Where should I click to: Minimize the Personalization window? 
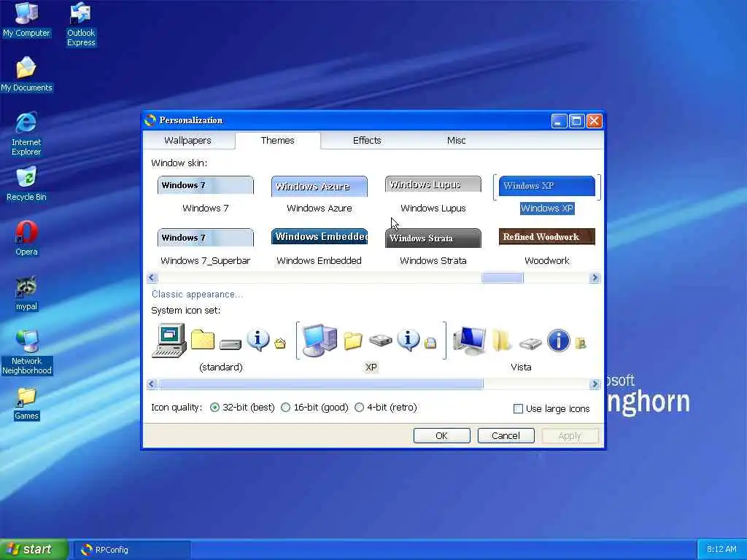point(560,121)
